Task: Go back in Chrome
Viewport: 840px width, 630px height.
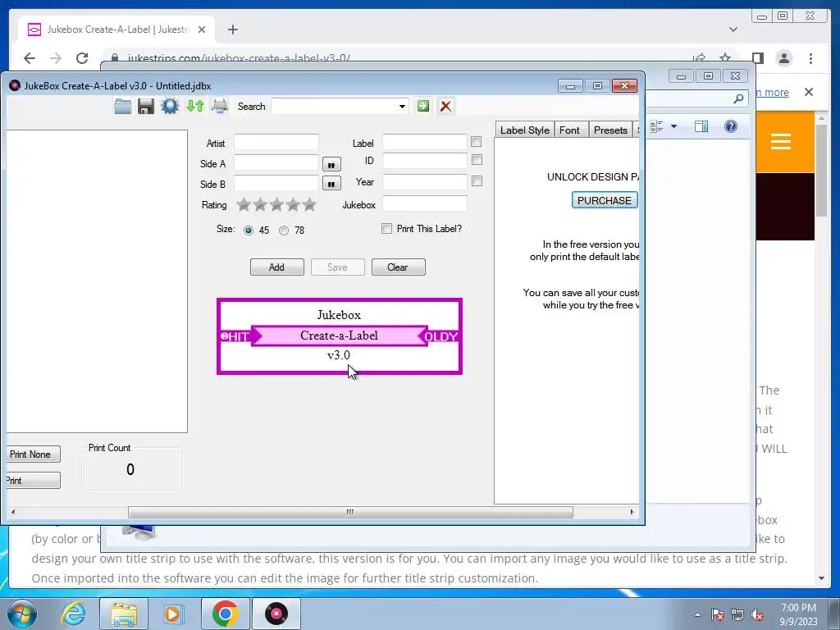Action: click(x=30, y=58)
